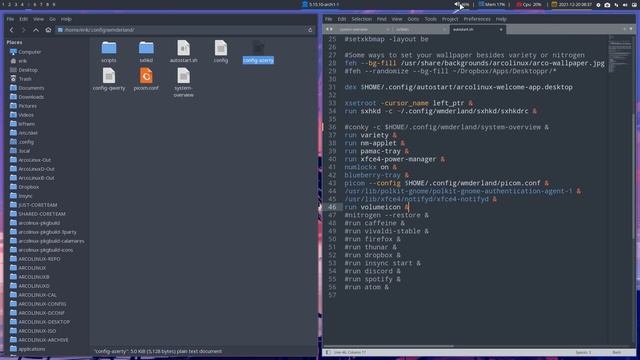The image size is (640, 360).
Task: Open Sublime Text Goto menu
Action: [413, 19]
